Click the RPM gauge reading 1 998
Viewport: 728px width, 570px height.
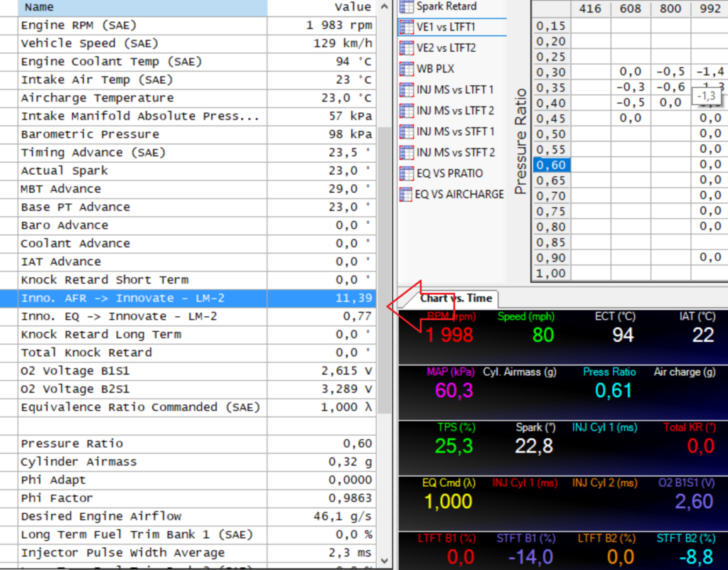point(451,335)
